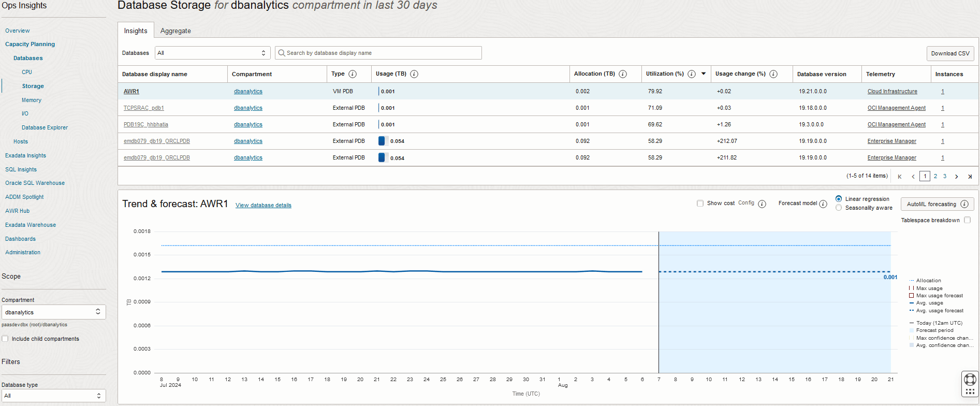Go to next page of database table

957,177
